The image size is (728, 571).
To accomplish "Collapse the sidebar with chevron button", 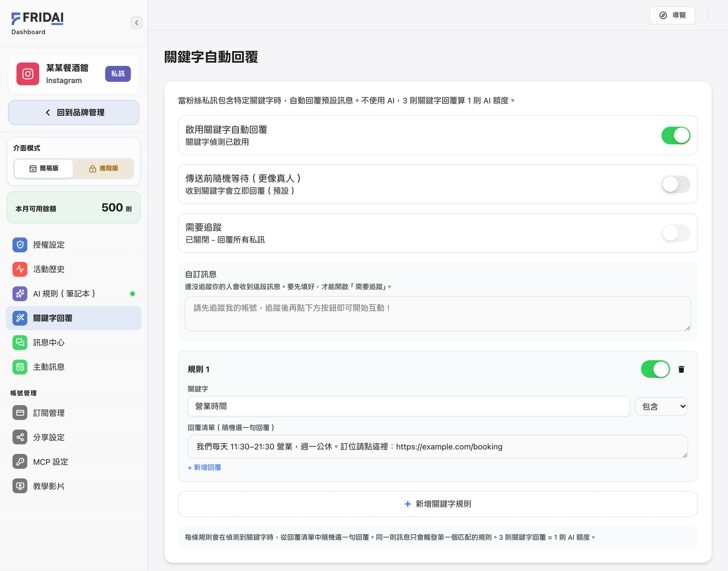I will 136,23.
